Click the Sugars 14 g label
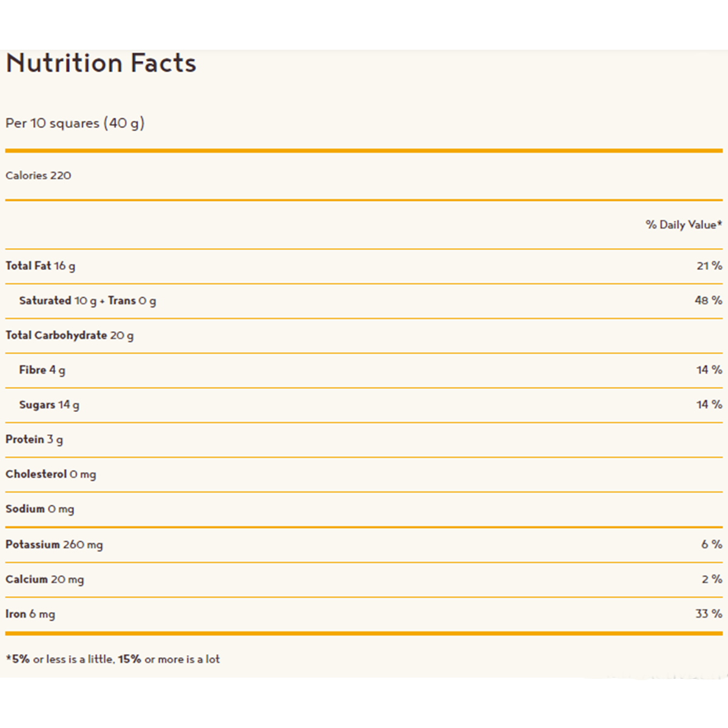 [49, 405]
